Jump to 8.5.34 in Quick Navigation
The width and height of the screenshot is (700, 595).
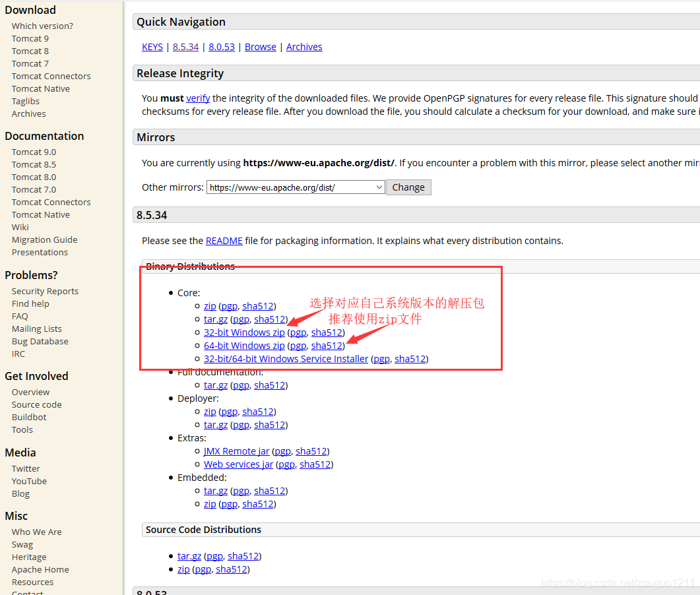pos(185,47)
